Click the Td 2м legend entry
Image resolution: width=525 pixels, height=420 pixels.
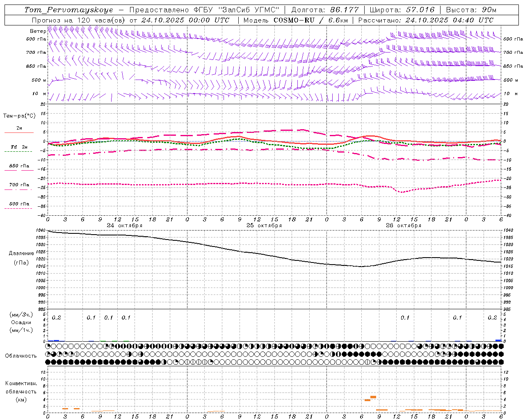point(19,147)
